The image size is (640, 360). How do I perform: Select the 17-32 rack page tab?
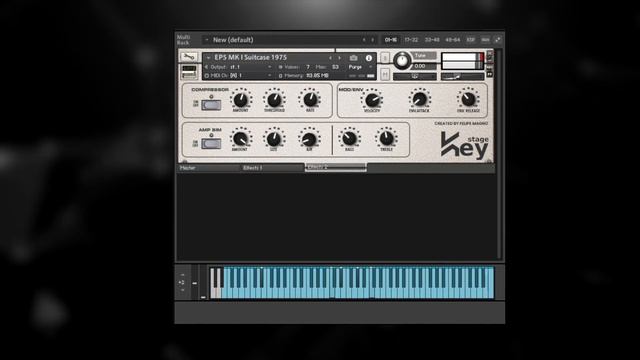(411, 40)
